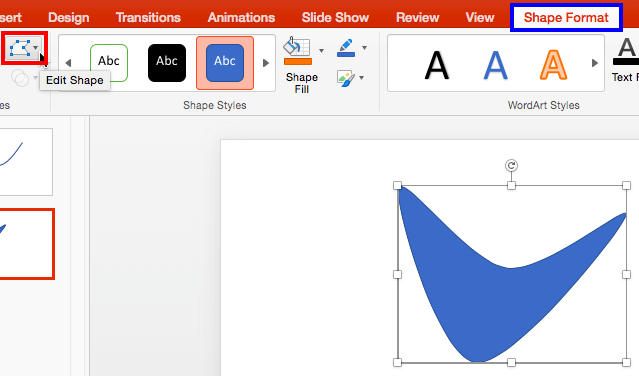The height and width of the screenshot is (376, 639).
Task: Select the highlighted current slide thumbnail
Action: [27, 244]
